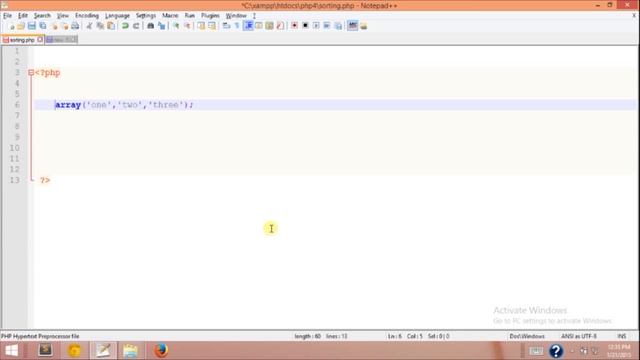The height and width of the screenshot is (360, 640).
Task: Open Firefox from the taskbar
Action: coord(161,351)
